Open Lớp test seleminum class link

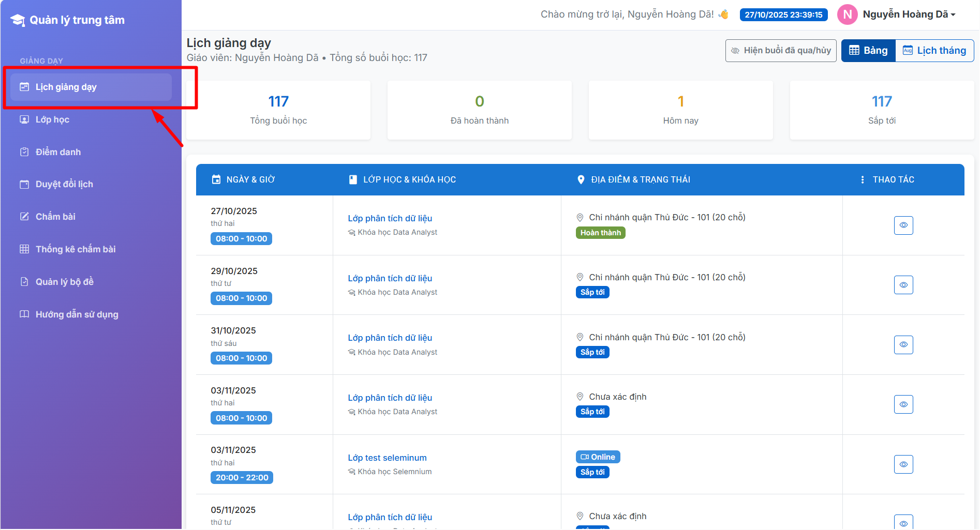[387, 458]
